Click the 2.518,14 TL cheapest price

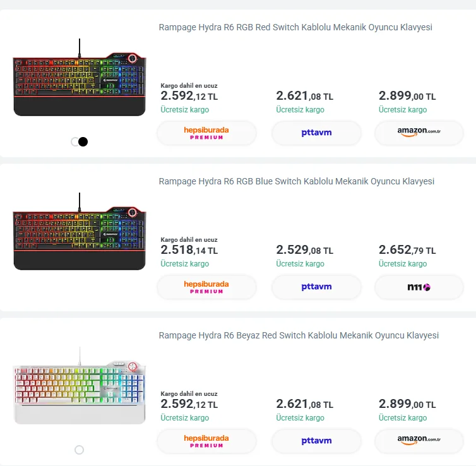pyautogui.click(x=189, y=250)
